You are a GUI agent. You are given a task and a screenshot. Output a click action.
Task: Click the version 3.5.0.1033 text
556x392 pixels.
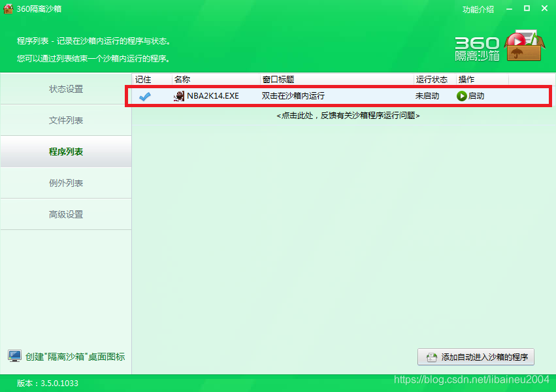click(48, 383)
